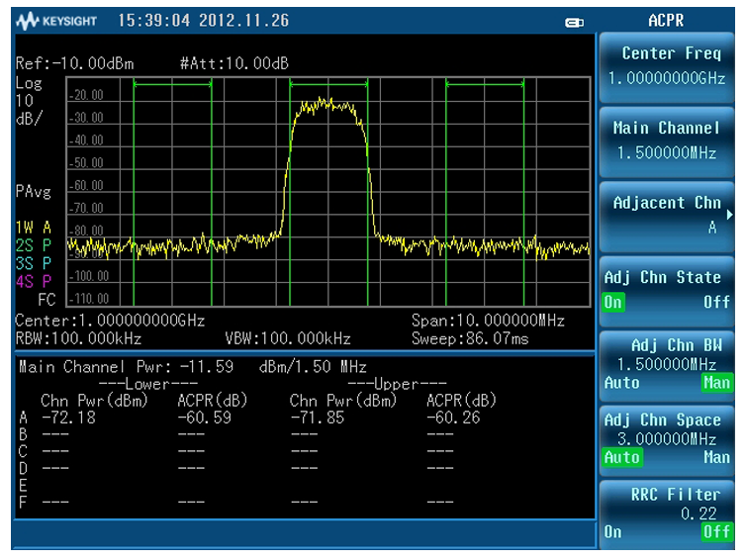
Task: Set Adj Chn State to Off
Action: point(717,302)
